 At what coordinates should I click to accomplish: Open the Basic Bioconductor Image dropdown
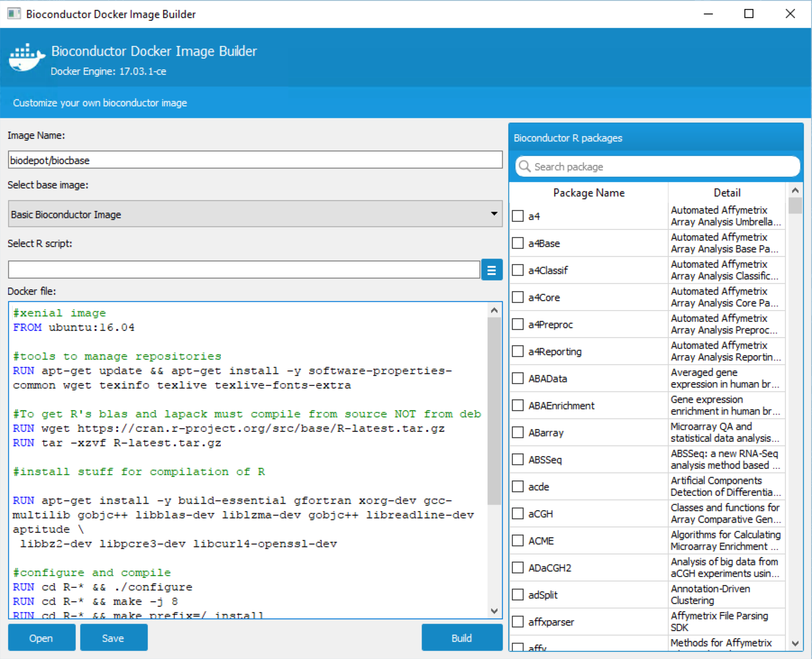tap(255, 214)
